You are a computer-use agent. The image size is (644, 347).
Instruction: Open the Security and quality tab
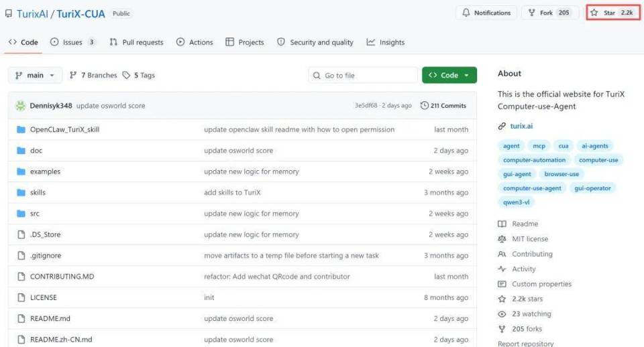pyautogui.click(x=315, y=42)
